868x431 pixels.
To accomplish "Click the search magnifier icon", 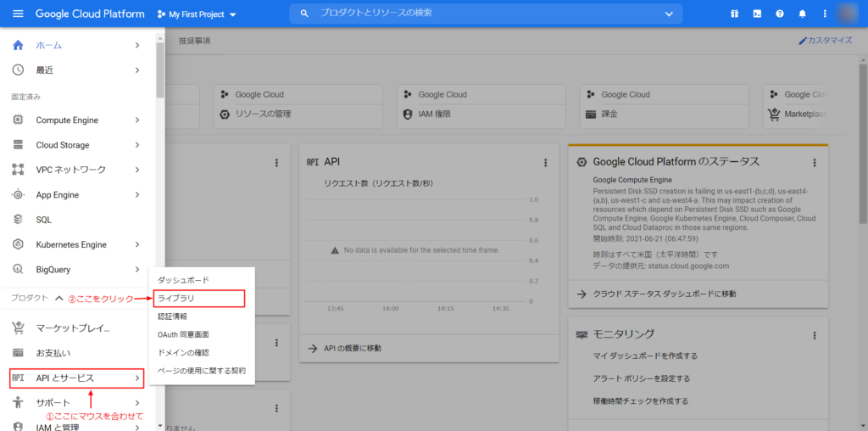I will point(304,14).
